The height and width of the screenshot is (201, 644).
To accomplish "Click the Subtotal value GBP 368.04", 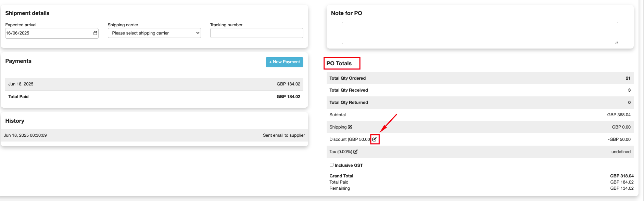I will (x=619, y=115).
